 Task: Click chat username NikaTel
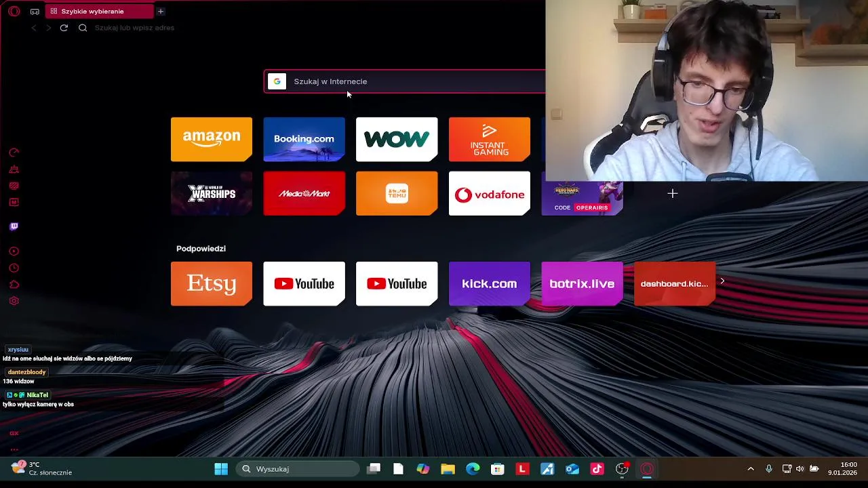pos(37,395)
